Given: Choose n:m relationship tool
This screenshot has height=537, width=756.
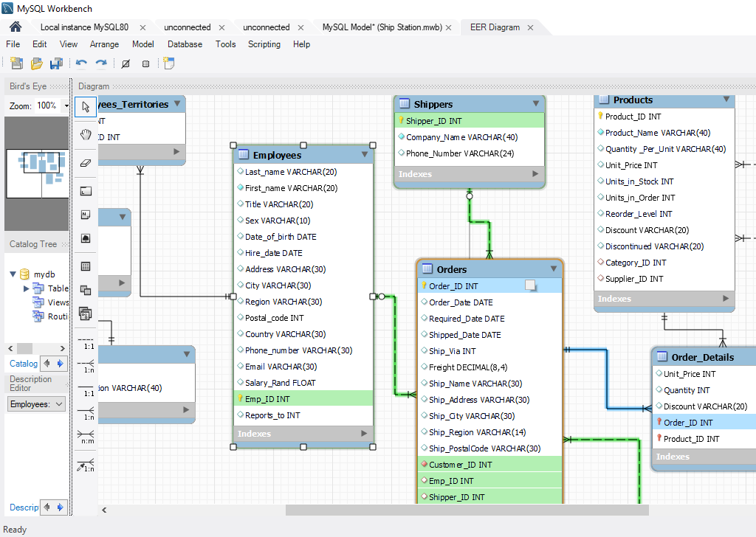Looking at the screenshot, I should pyautogui.click(x=86, y=437).
